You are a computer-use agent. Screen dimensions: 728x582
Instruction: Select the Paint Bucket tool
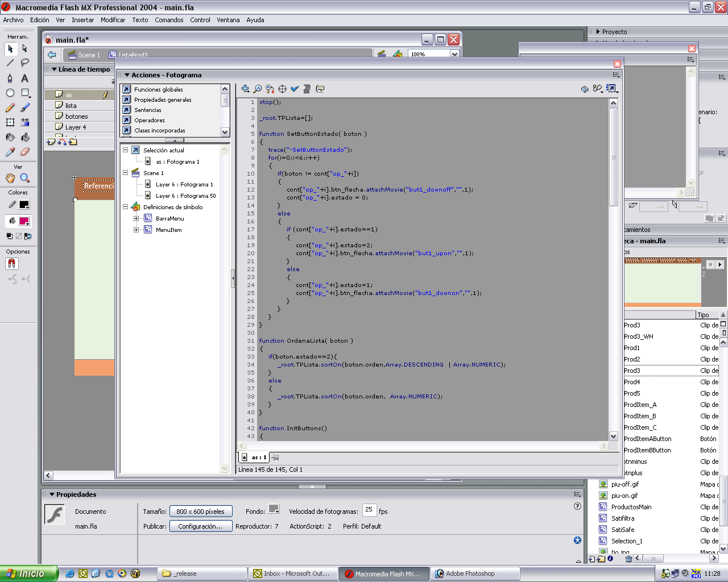coord(25,137)
